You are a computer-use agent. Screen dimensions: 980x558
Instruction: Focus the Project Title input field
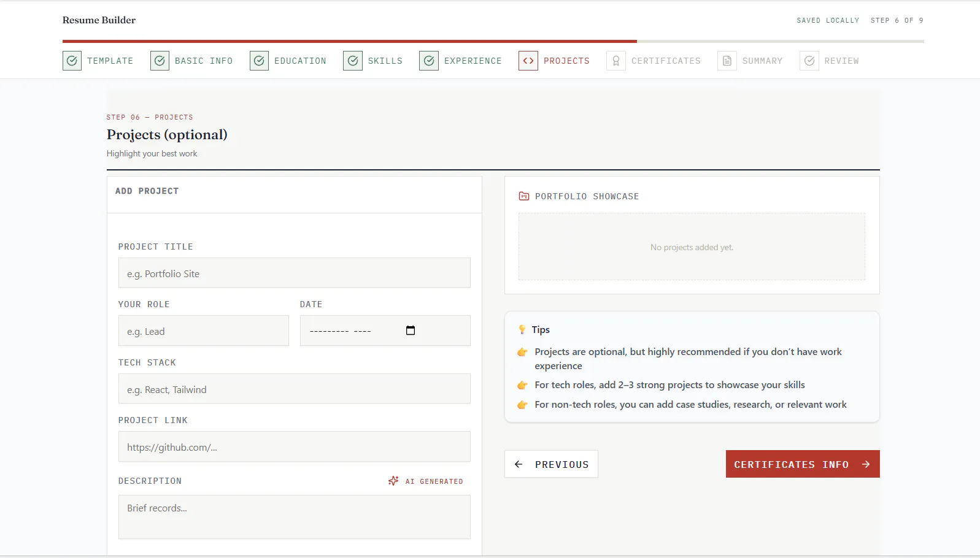(295, 273)
